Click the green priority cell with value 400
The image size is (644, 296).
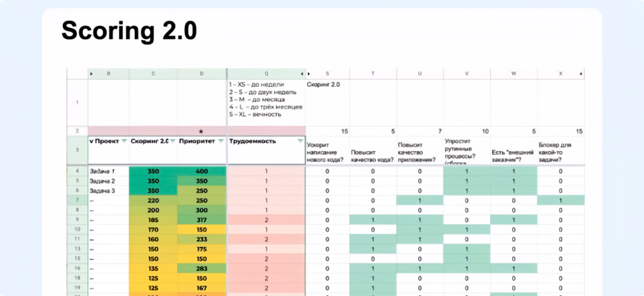201,171
